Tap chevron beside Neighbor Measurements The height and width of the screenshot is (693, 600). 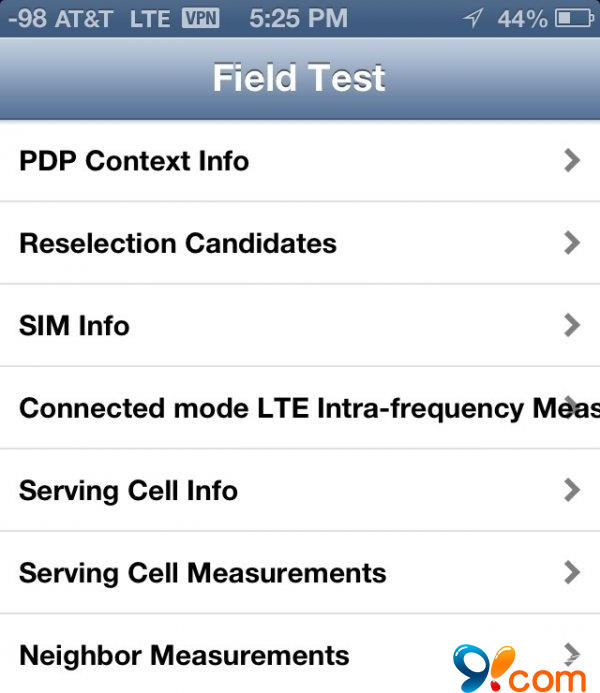[x=572, y=654]
